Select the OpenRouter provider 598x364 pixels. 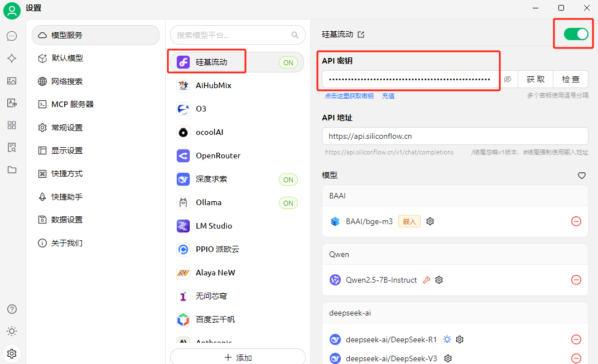[x=237, y=156]
